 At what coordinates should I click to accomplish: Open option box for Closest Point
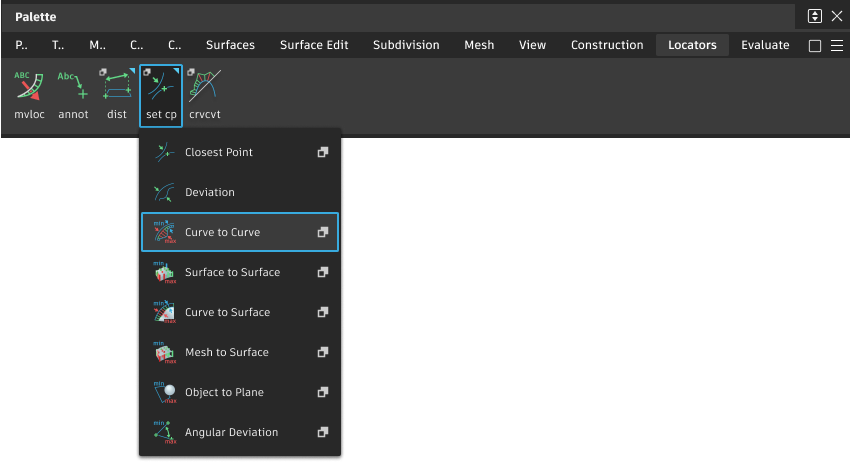(x=323, y=152)
